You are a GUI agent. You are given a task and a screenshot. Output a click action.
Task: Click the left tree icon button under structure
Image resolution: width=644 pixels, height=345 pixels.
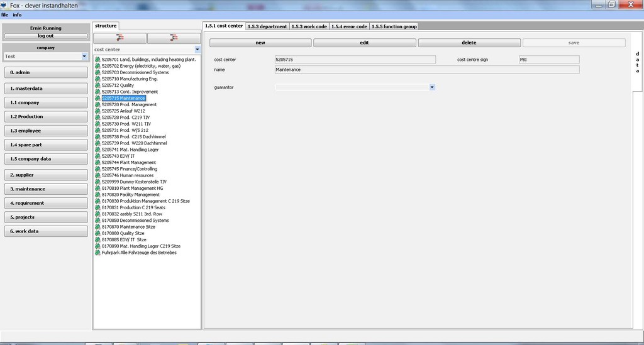[119, 38]
